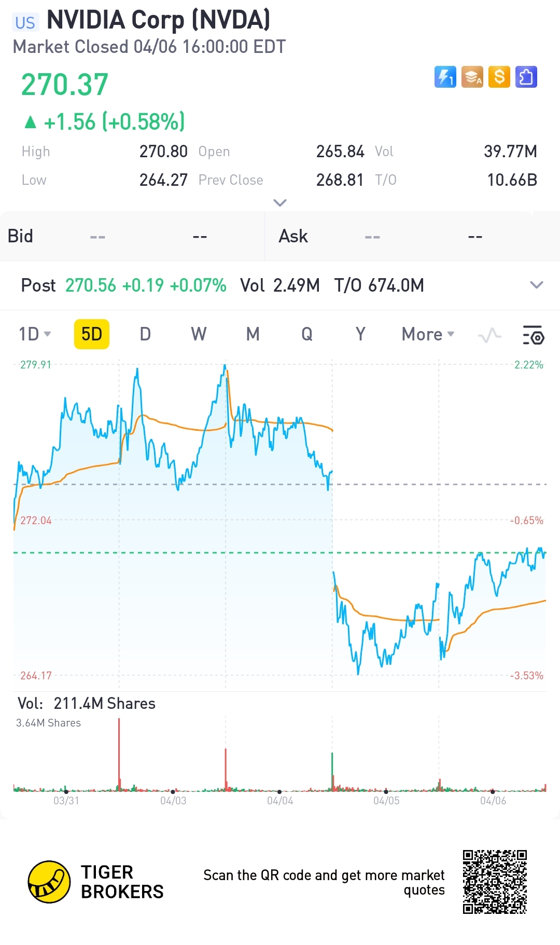The width and height of the screenshot is (560, 945).
Task: Tap the US market badge
Action: coord(25,22)
